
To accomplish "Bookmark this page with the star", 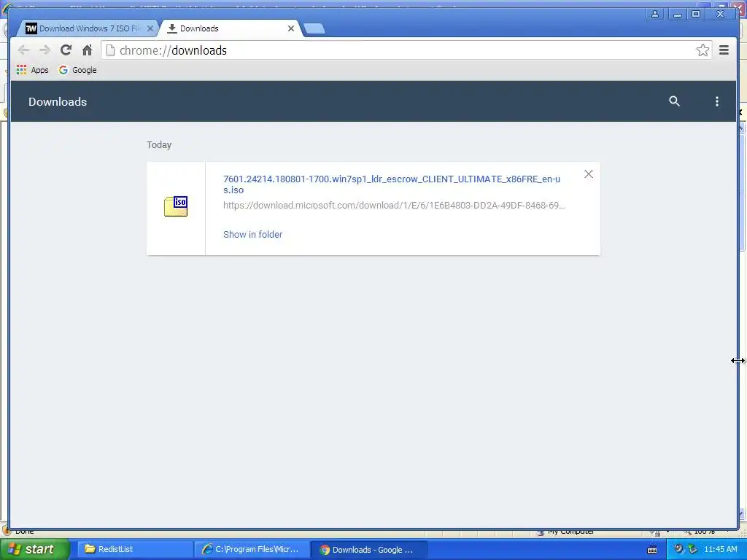I will (703, 50).
